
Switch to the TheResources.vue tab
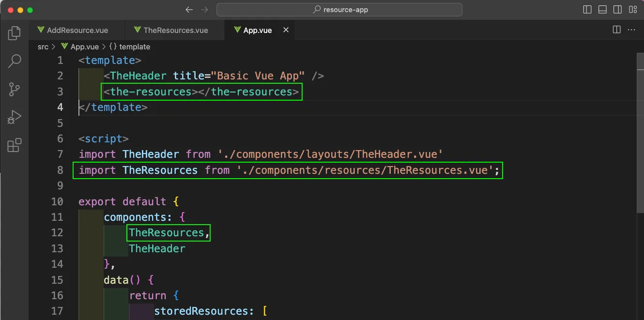click(175, 30)
